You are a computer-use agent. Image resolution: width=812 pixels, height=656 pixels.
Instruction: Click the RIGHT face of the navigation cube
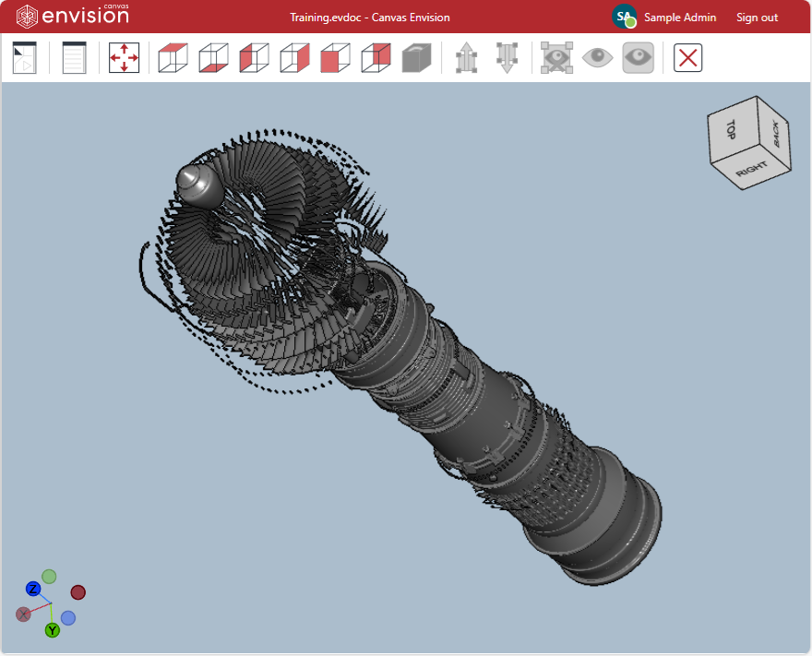[x=751, y=168]
